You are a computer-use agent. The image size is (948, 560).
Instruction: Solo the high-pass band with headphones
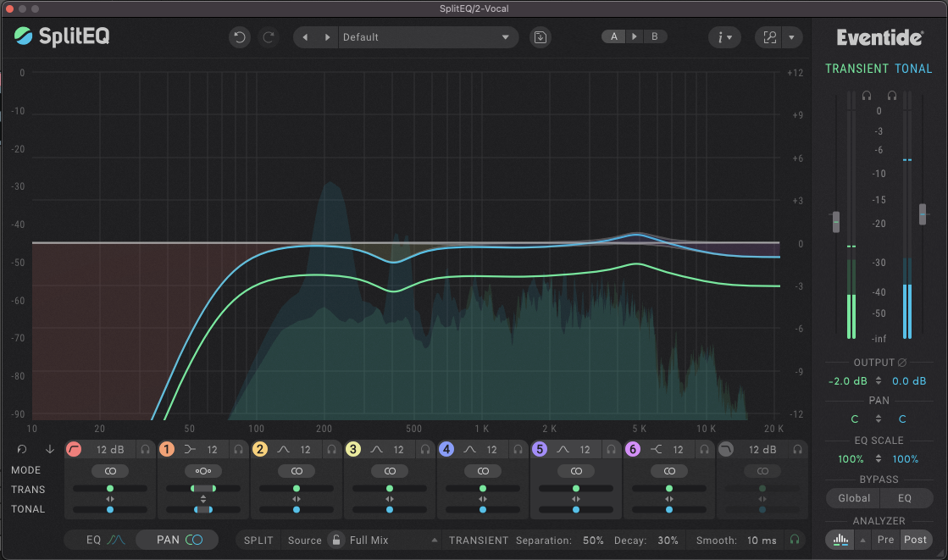coord(145,449)
